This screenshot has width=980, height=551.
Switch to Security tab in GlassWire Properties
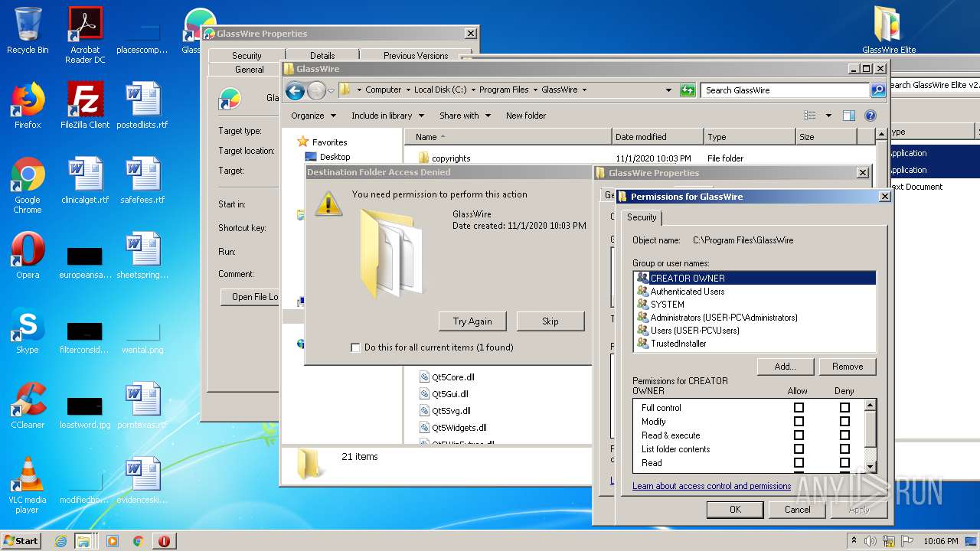pyautogui.click(x=247, y=55)
